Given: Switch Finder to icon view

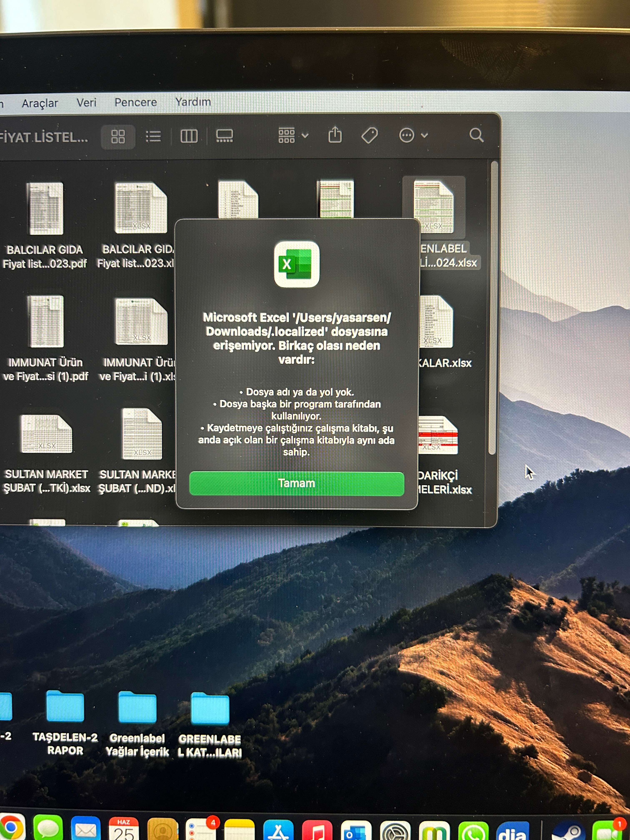Looking at the screenshot, I should [x=118, y=136].
